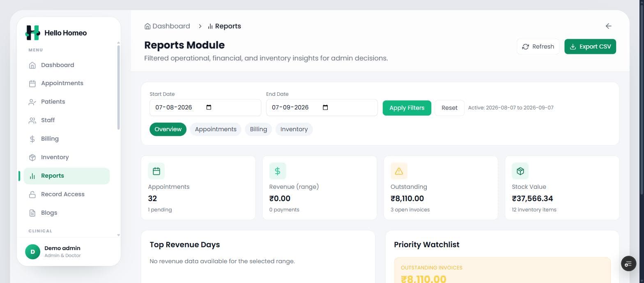Screen dimensions: 644x283
Task: Click the Demo admin avatar circle
Action: coord(32,252)
